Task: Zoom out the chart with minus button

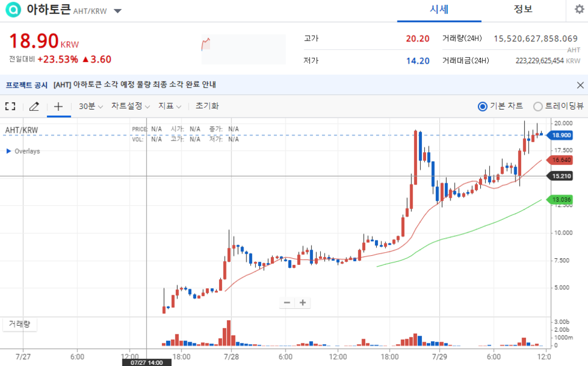Action: (x=287, y=303)
